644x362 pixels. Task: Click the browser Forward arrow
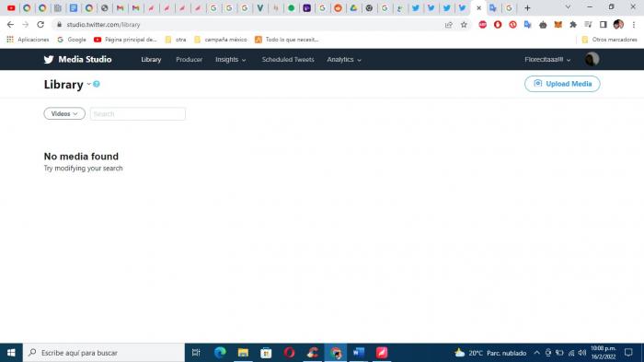click(x=26, y=25)
